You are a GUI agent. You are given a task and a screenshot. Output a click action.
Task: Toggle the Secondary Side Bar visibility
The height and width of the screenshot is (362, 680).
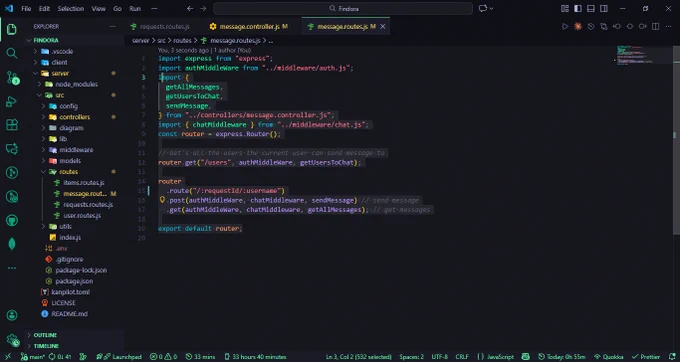pyautogui.click(x=604, y=9)
